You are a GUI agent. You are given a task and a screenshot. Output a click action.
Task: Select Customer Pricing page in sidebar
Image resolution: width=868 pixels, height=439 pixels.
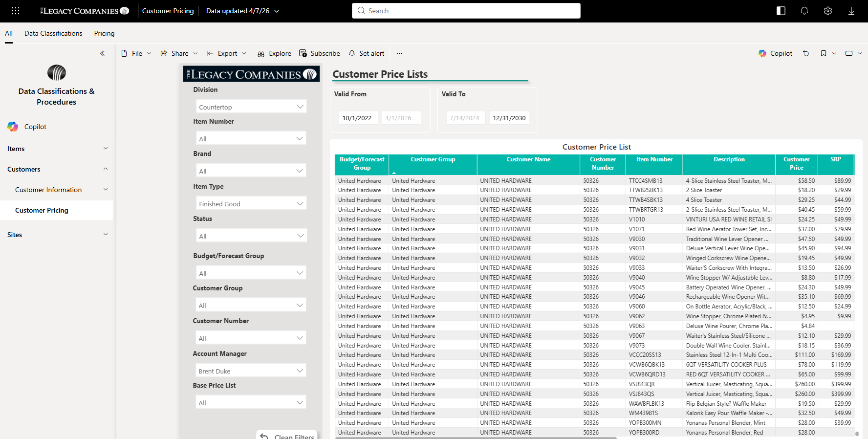(x=57, y=210)
